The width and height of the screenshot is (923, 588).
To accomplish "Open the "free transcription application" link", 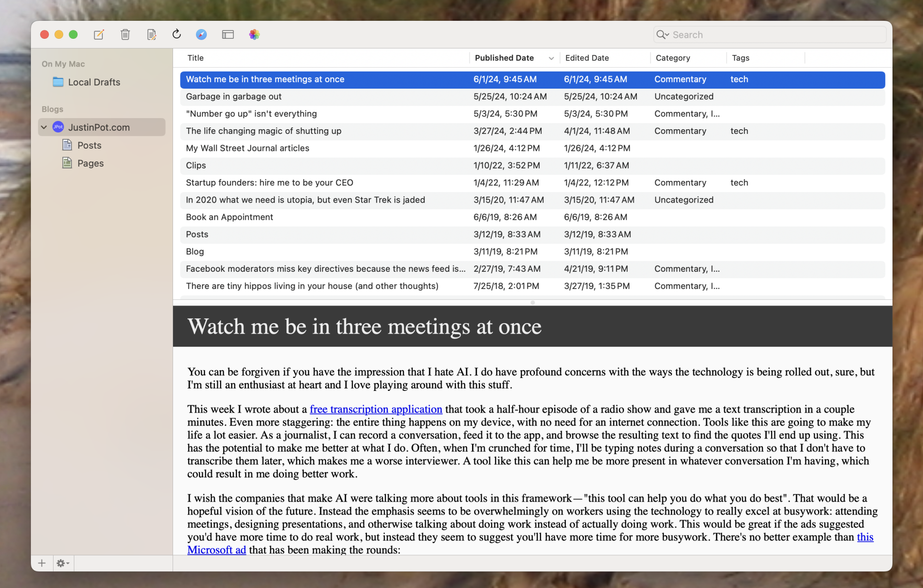I will pyautogui.click(x=376, y=409).
